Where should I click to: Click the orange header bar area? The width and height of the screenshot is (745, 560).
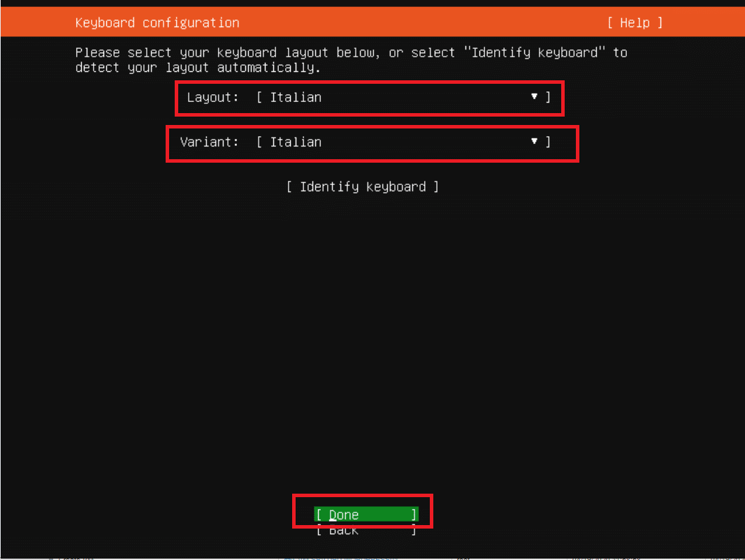(372, 22)
